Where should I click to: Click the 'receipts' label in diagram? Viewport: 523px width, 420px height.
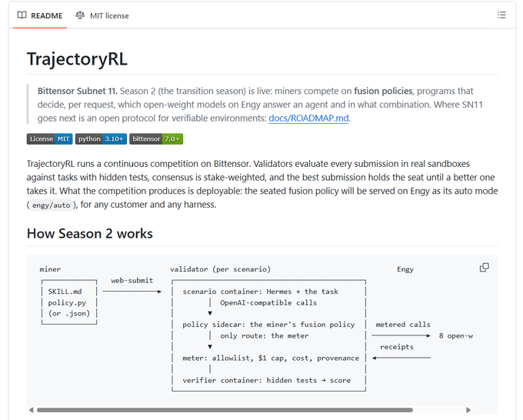(x=397, y=347)
